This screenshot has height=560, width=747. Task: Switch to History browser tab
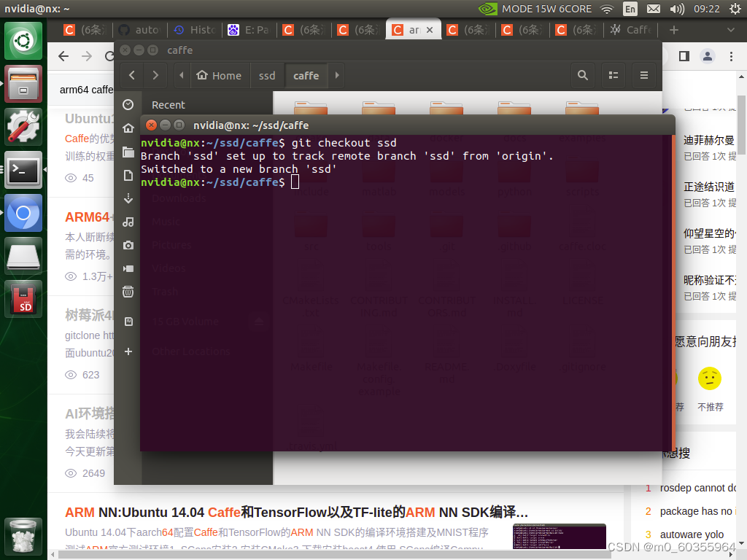tap(195, 30)
